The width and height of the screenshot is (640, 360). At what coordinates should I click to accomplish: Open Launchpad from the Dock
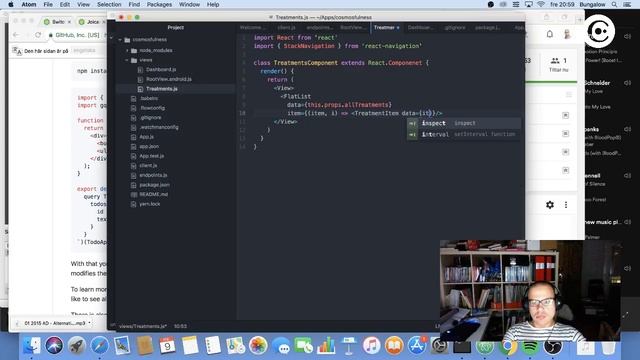tap(77, 346)
